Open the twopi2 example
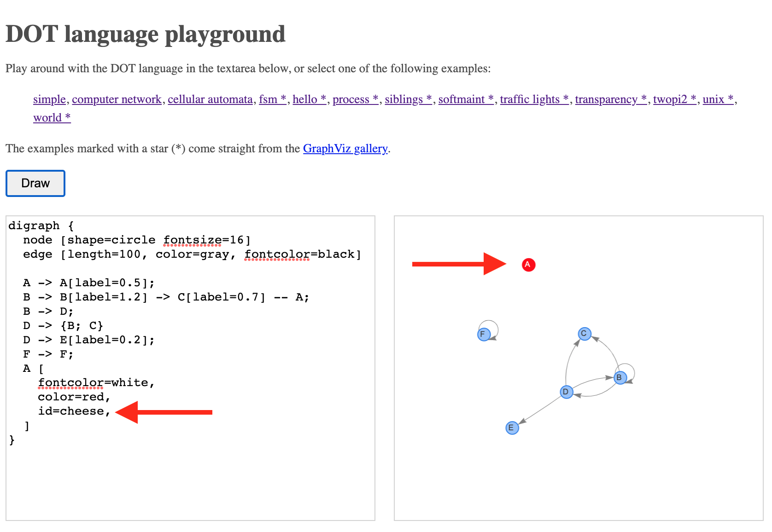 pos(674,99)
